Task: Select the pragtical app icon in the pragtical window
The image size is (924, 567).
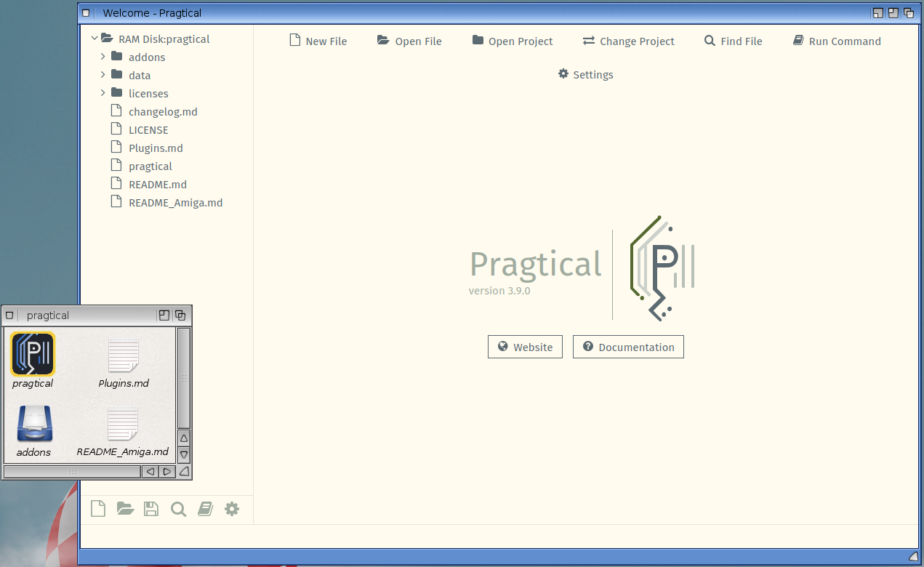Action: (x=33, y=354)
